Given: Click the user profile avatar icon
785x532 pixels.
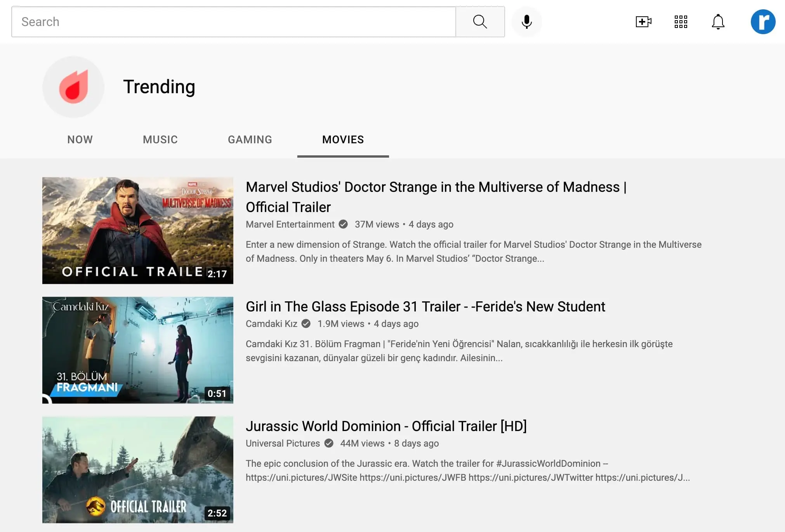Looking at the screenshot, I should (763, 21).
